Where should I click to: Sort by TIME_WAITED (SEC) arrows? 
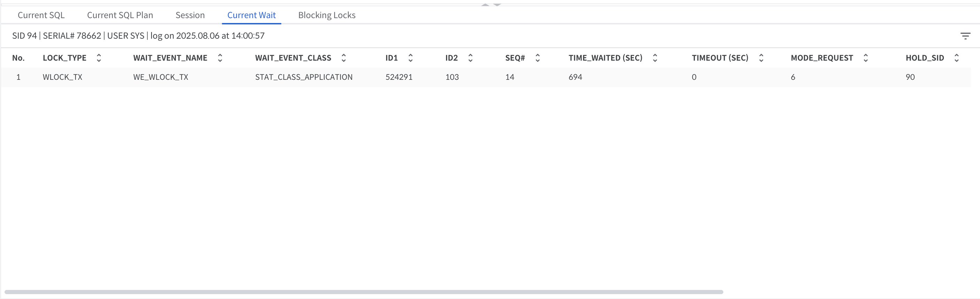pos(655,58)
